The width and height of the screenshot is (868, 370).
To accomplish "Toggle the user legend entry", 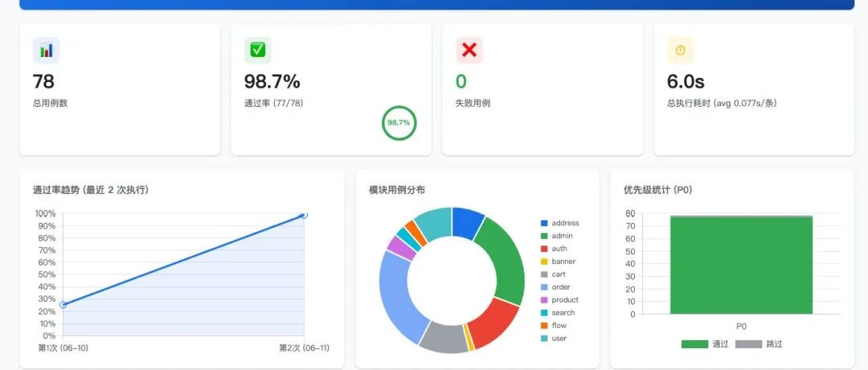I will click(553, 339).
